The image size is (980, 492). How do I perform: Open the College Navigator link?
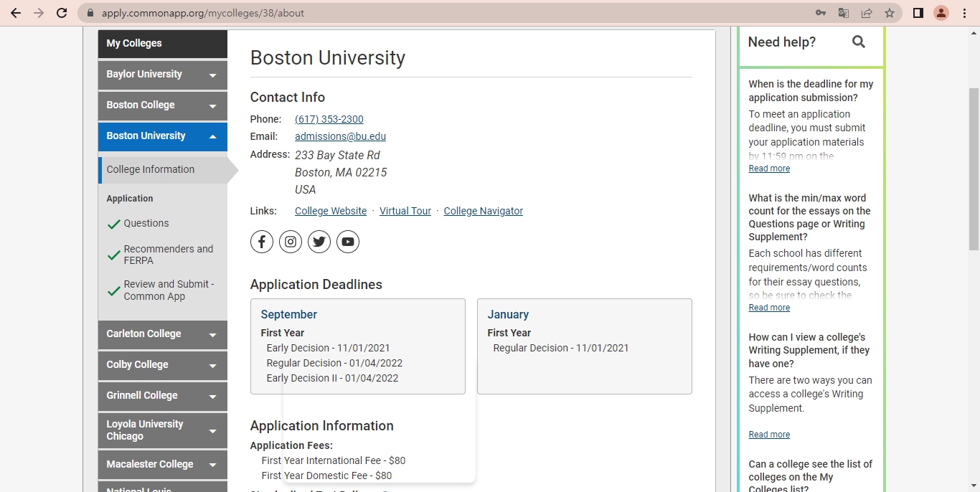click(484, 211)
